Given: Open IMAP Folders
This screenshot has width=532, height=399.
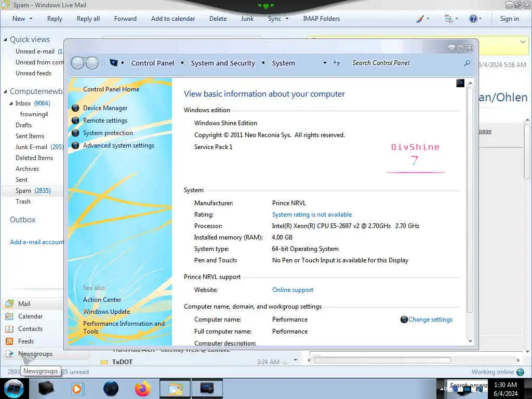Looking at the screenshot, I should (321, 19).
